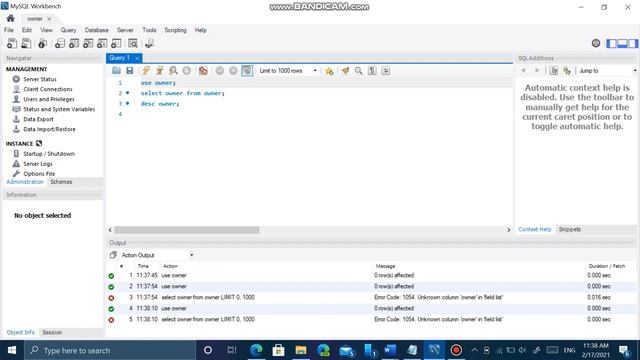Screen dimensions: 640x360
Task: Open find panel magnifier in editor toolbar
Action: (359, 71)
